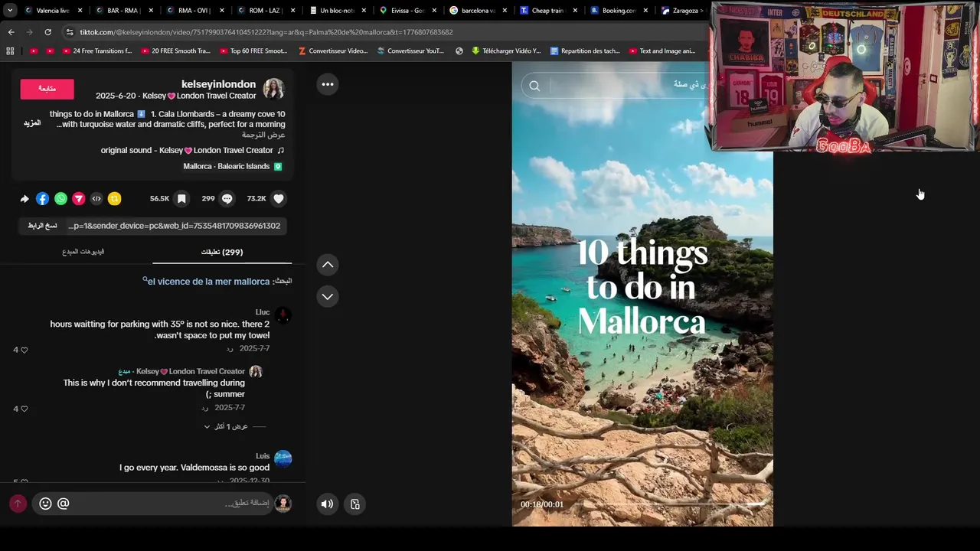
Task: Open 'Télécharger Vidéo Y...' bookmark
Action: [506, 51]
